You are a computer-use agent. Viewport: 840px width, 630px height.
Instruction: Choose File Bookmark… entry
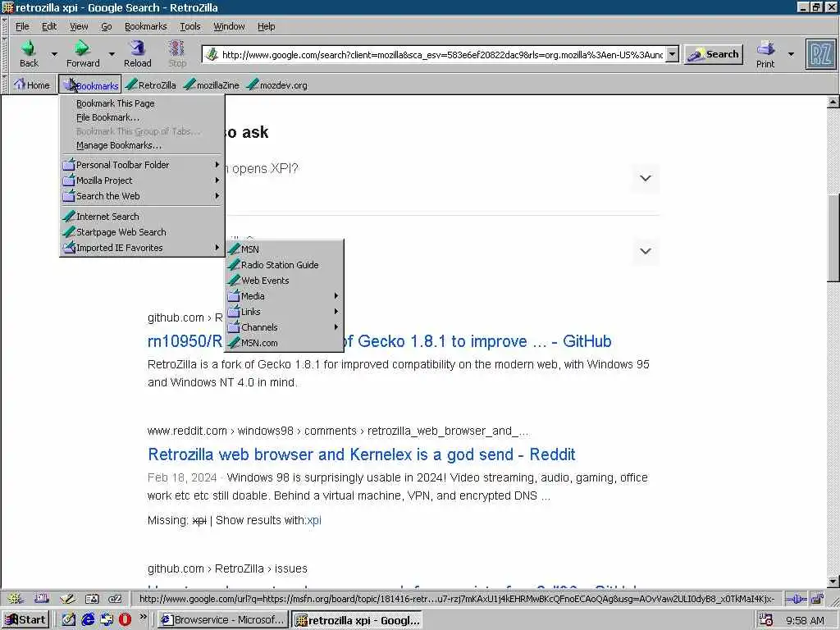point(141,117)
